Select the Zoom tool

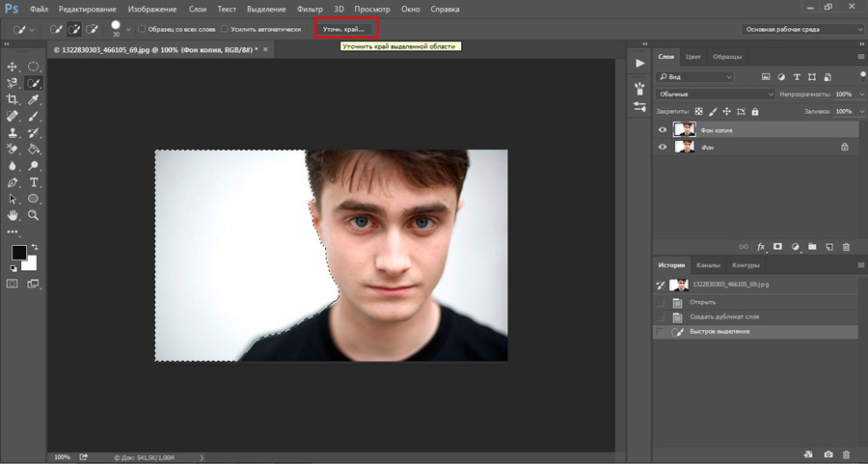coord(34,214)
